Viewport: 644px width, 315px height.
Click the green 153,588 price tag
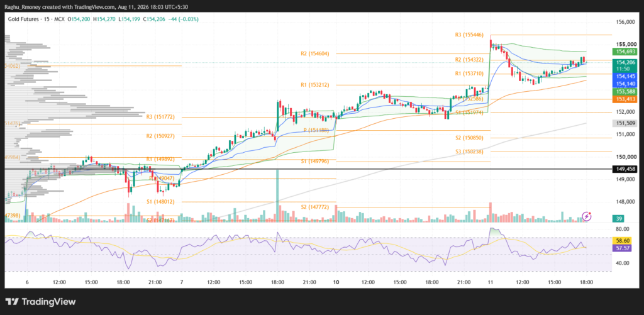coord(624,92)
